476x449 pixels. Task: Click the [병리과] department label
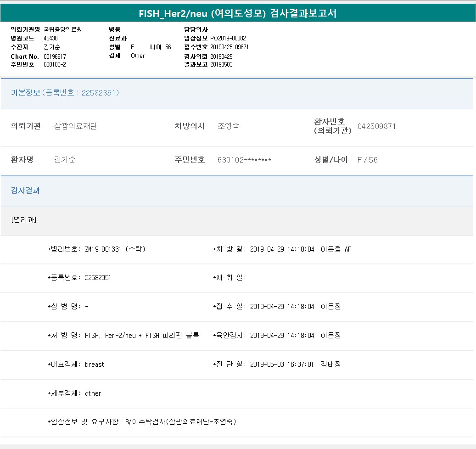[x=23, y=219]
